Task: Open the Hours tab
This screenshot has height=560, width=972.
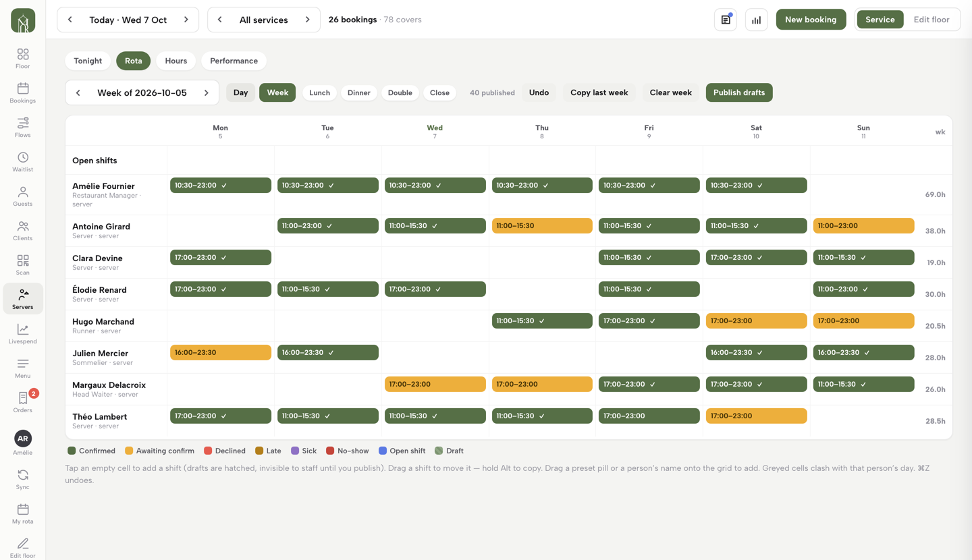Action: pos(176,61)
